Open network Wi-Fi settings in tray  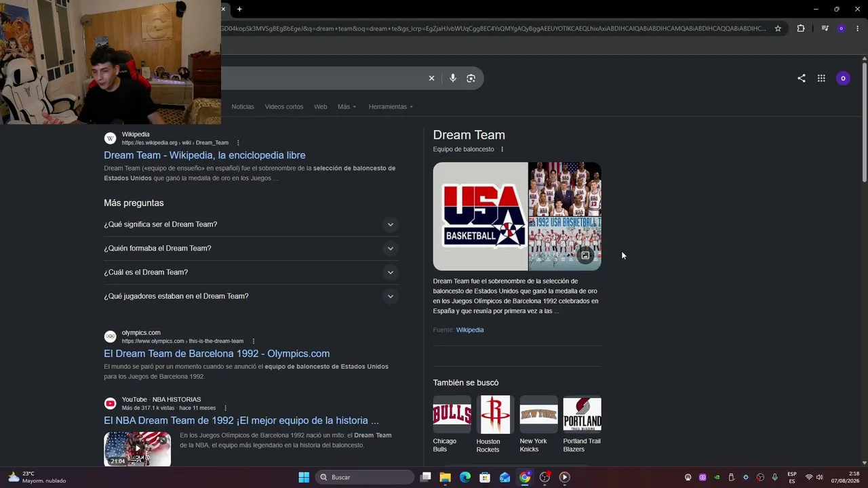coord(808,477)
